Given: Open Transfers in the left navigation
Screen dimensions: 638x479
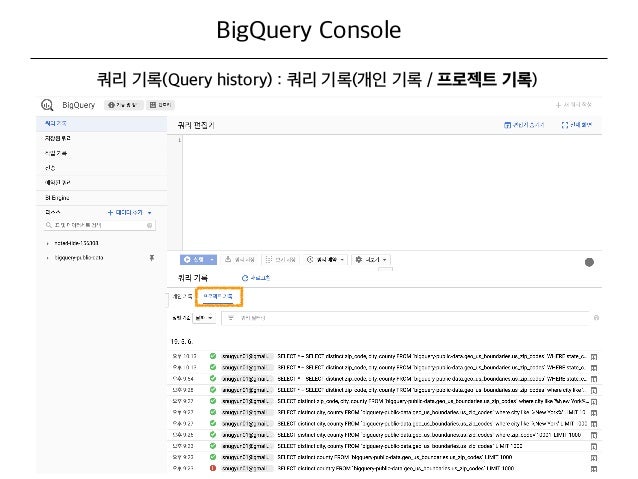Looking at the screenshot, I should tap(101, 168).
